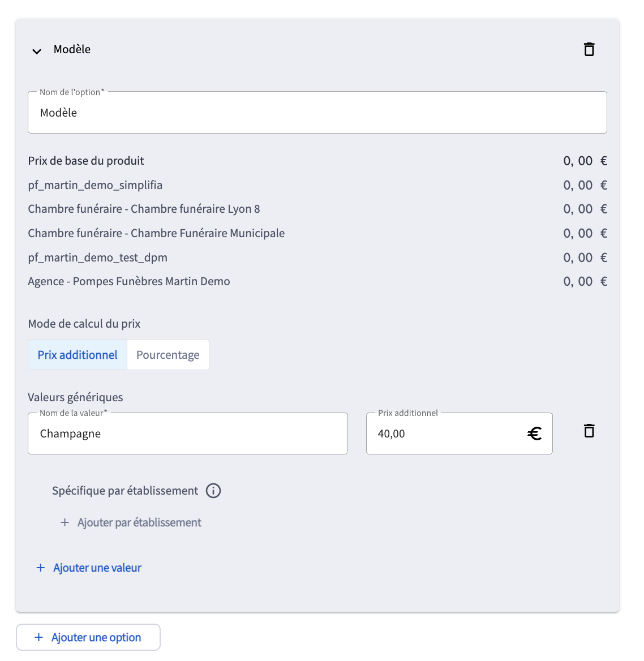Focus the Prix additionnel 40,00 amount field
Screen dimensions: 644x661
pos(460,433)
